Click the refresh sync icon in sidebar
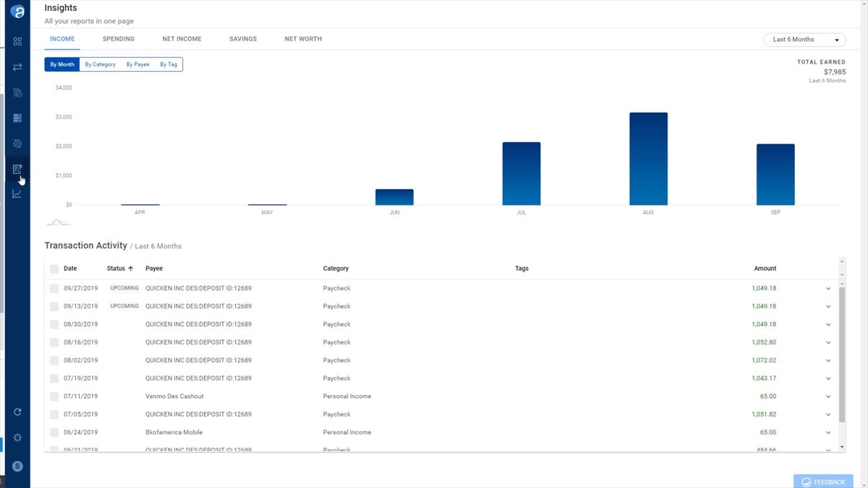868x488 pixels. tap(17, 412)
